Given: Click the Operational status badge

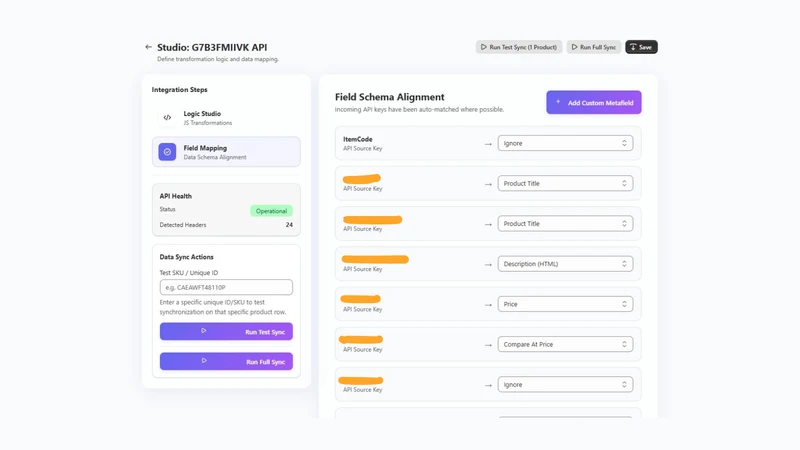Looking at the screenshot, I should [271, 211].
